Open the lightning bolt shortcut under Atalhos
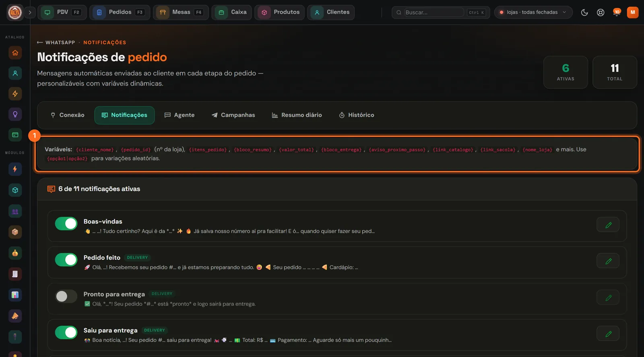 [x=15, y=94]
